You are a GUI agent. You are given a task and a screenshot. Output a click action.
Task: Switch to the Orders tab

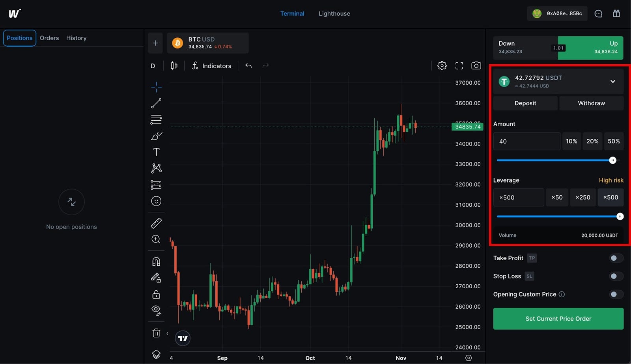(x=49, y=38)
